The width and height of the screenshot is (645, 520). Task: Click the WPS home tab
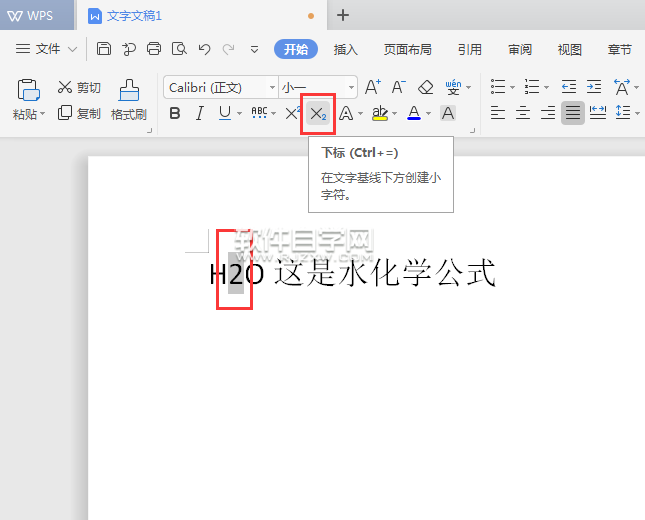point(37,15)
